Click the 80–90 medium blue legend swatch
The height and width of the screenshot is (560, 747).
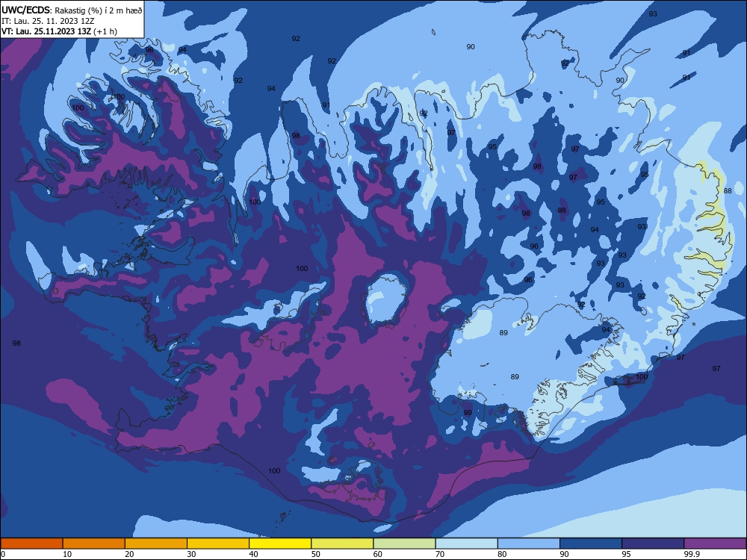(x=529, y=543)
